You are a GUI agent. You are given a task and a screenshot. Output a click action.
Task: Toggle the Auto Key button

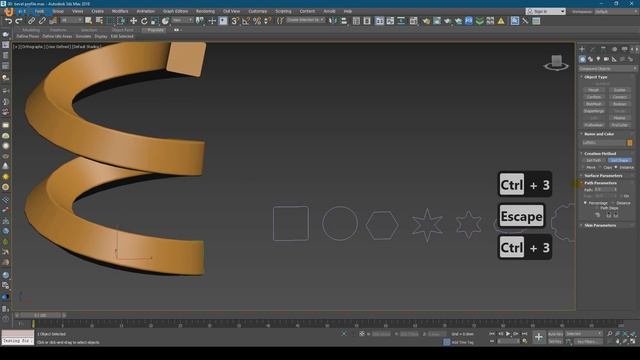coord(556,334)
